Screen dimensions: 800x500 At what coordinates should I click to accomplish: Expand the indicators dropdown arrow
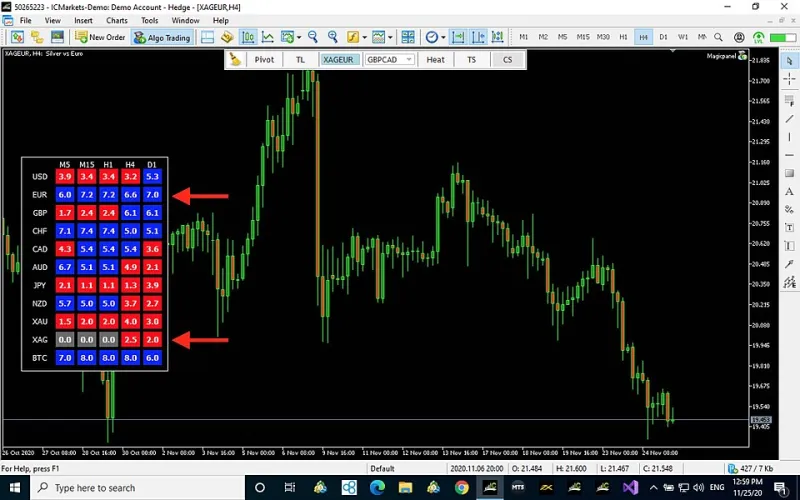coord(364,37)
